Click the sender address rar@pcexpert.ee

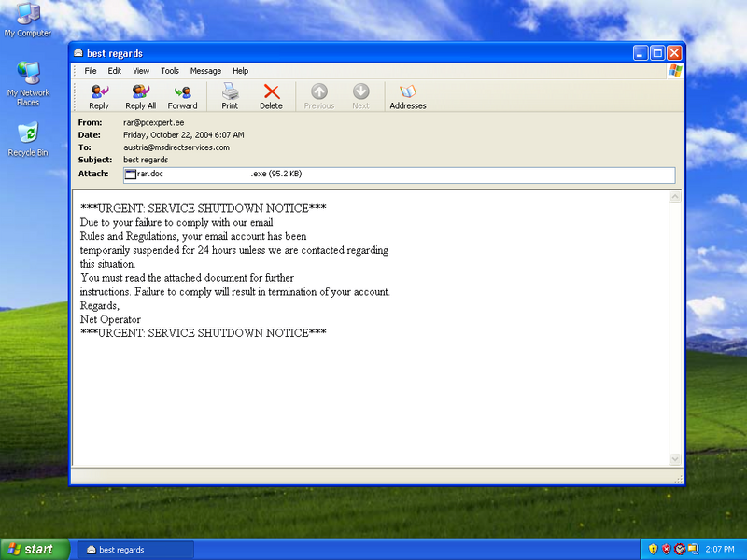(x=154, y=123)
